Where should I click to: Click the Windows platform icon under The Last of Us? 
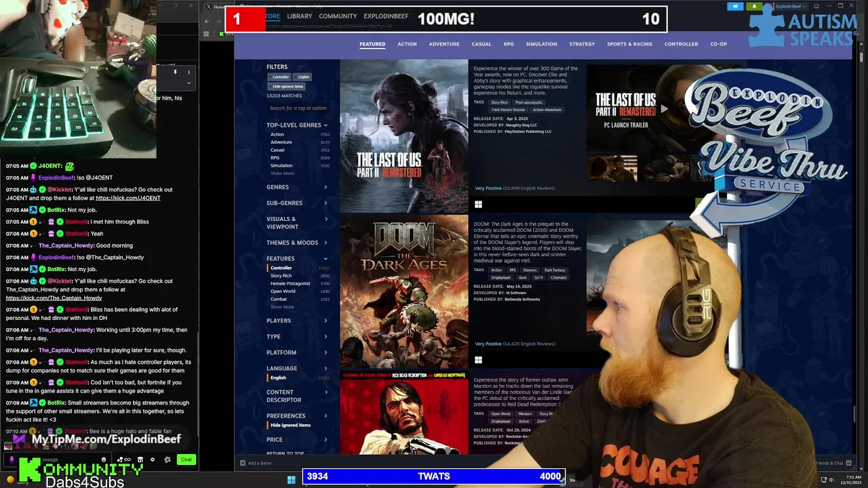pos(478,204)
